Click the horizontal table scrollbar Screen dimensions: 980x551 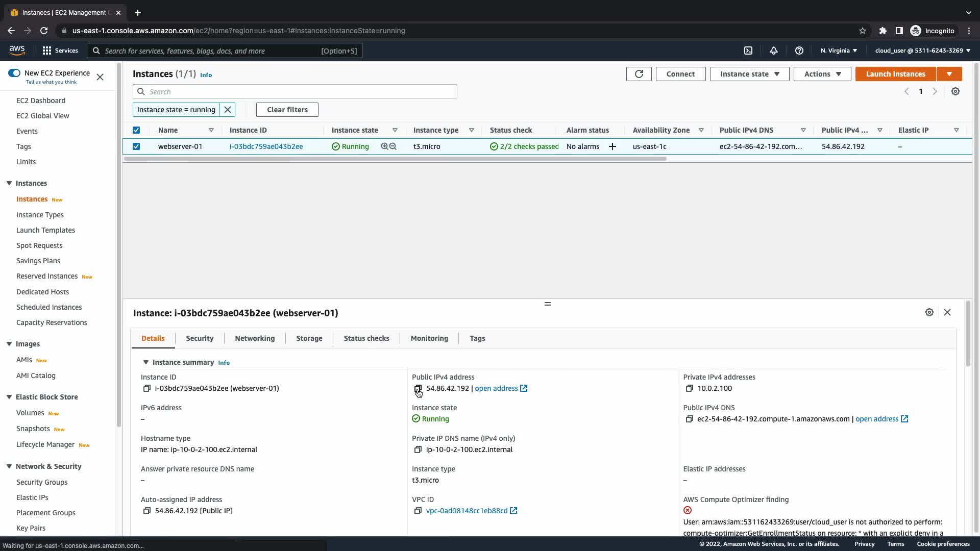click(x=395, y=159)
